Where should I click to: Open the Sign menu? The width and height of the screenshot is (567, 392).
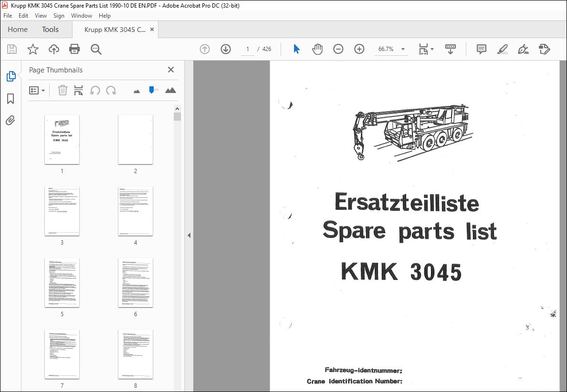coord(59,16)
